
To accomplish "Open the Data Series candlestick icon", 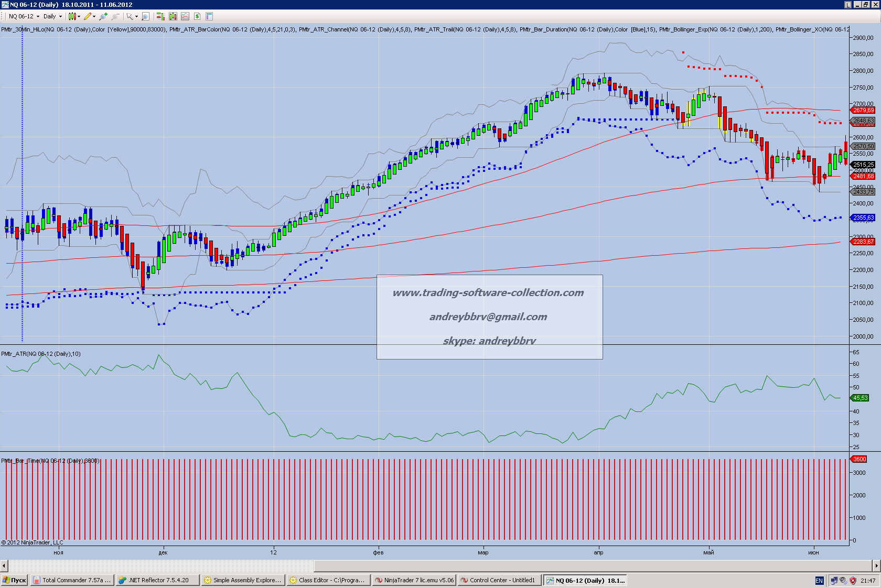I will (173, 16).
